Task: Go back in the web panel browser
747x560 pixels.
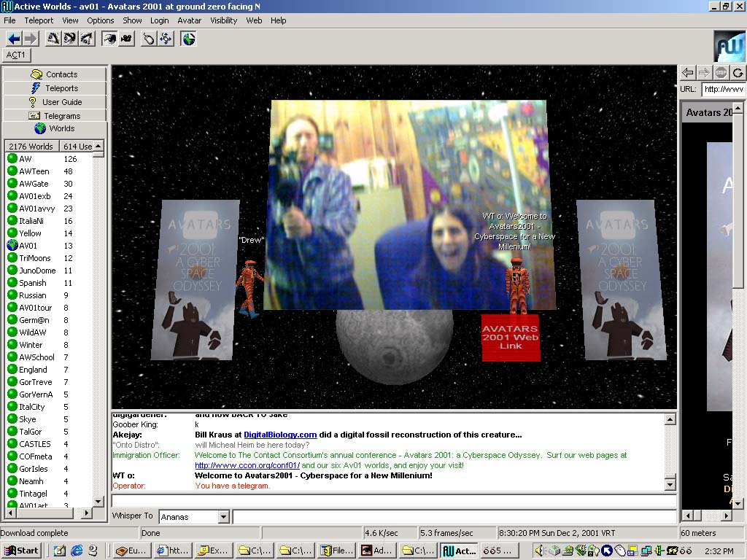Action: click(687, 72)
